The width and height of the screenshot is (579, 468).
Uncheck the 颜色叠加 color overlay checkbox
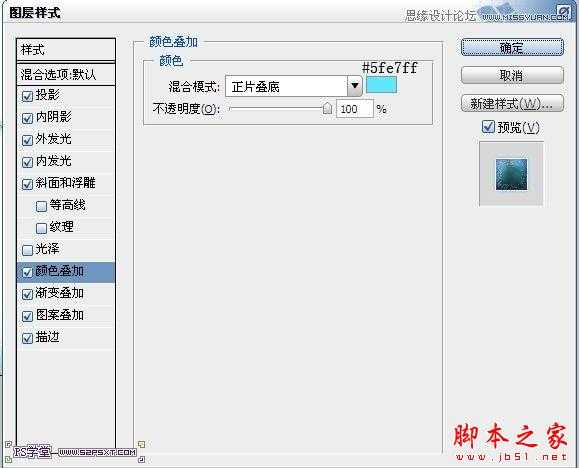(x=27, y=272)
